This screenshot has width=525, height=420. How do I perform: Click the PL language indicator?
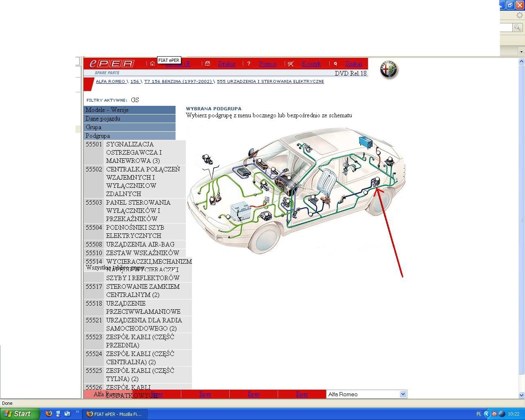click(x=479, y=414)
